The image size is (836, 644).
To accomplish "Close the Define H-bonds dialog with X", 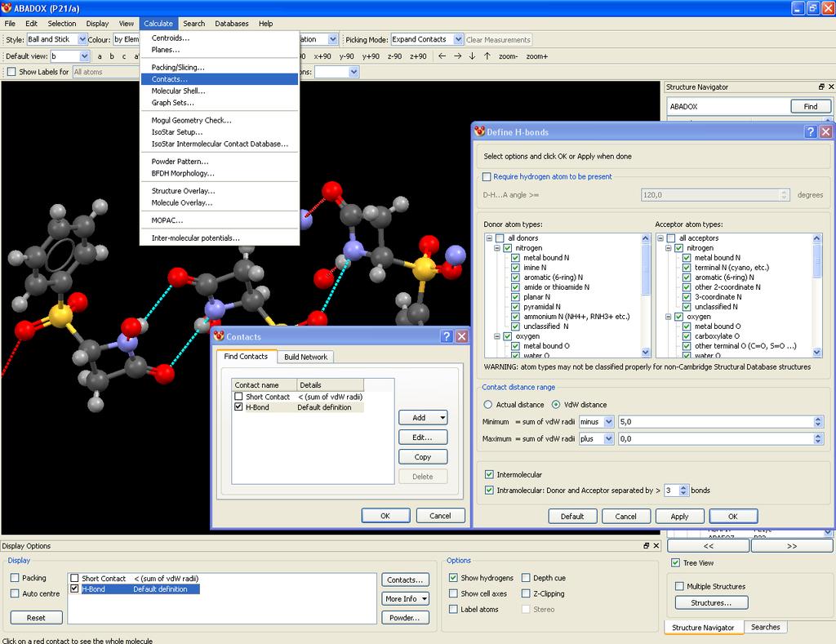I will 826,131.
